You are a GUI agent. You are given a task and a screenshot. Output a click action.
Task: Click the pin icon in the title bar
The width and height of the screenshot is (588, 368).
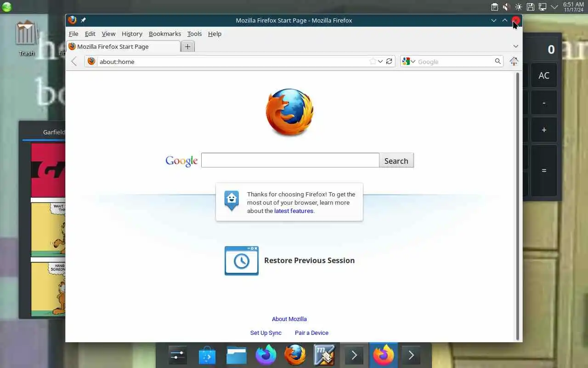[83, 20]
